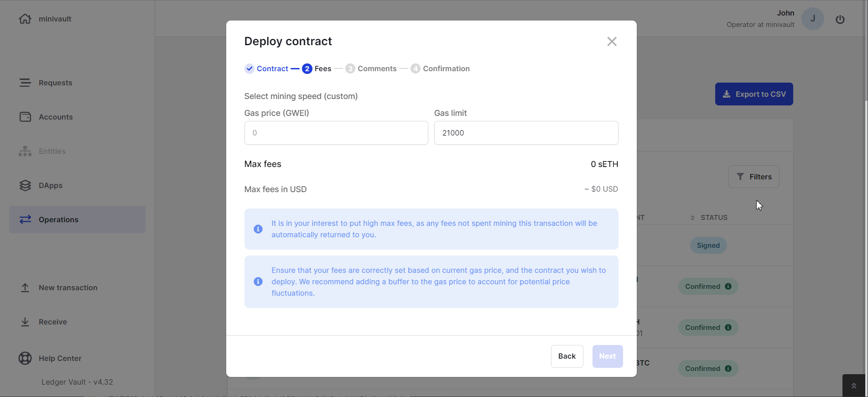This screenshot has width=868, height=397.
Task: Select the Operations sidebar item
Action: pos(77,219)
